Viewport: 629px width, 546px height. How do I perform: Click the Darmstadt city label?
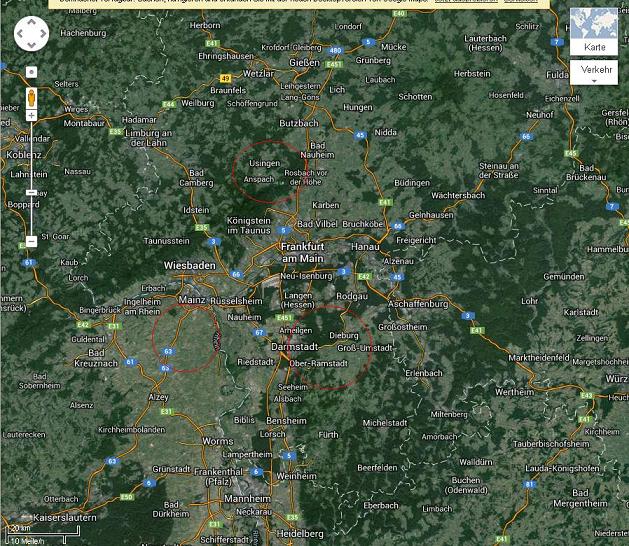tap(295, 347)
